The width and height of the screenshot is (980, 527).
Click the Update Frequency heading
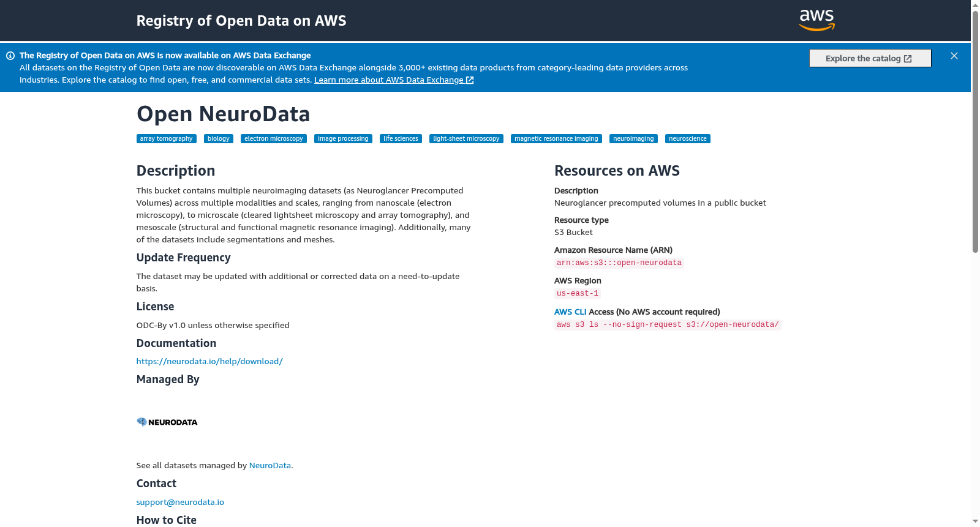coord(183,258)
